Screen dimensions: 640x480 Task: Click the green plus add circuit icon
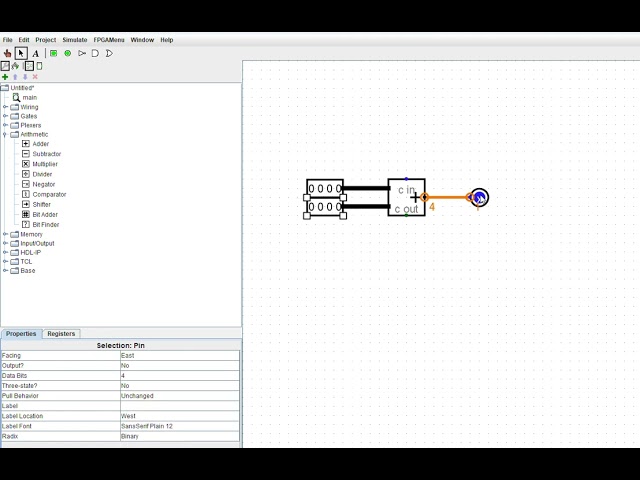tap(5, 77)
